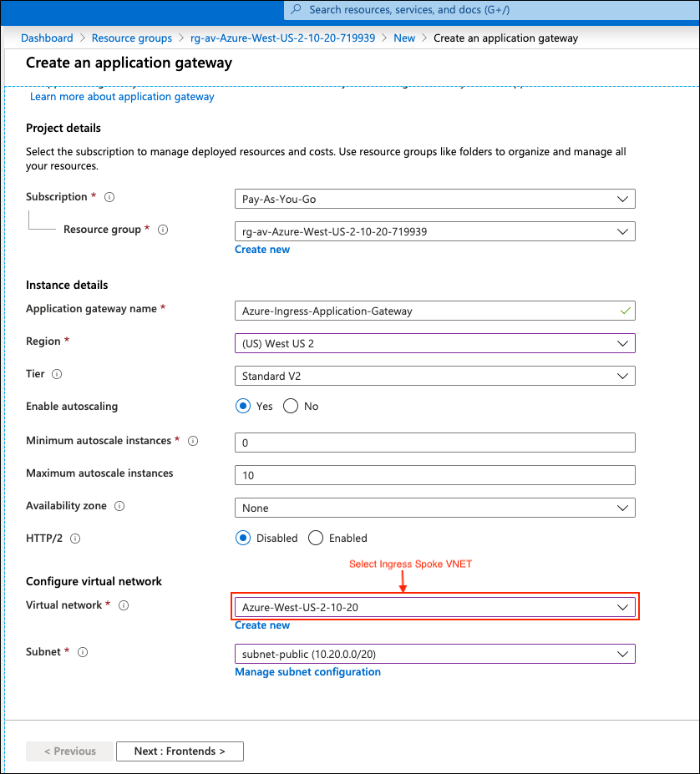Screen dimensions: 700x774
Task: Go to Dashboard via the breadcrumb
Action: tap(47, 38)
